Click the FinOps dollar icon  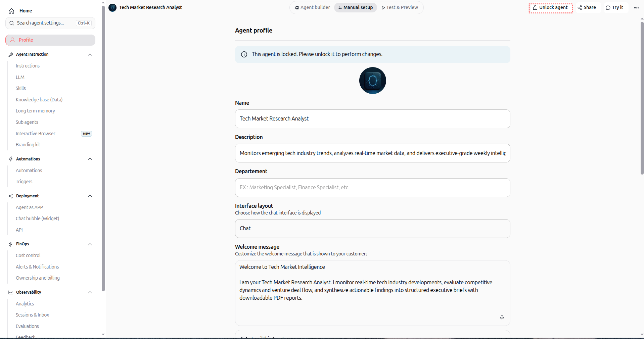(11, 244)
